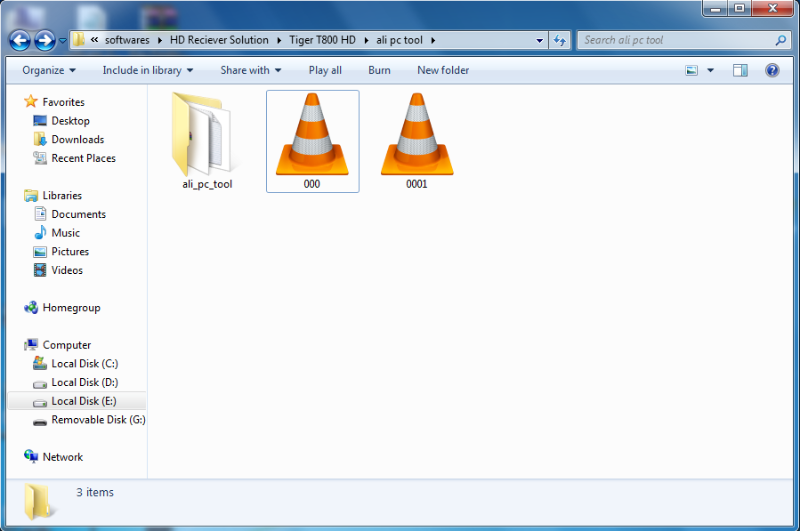800x531 pixels.
Task: Open Help with the question mark icon
Action: [772, 70]
